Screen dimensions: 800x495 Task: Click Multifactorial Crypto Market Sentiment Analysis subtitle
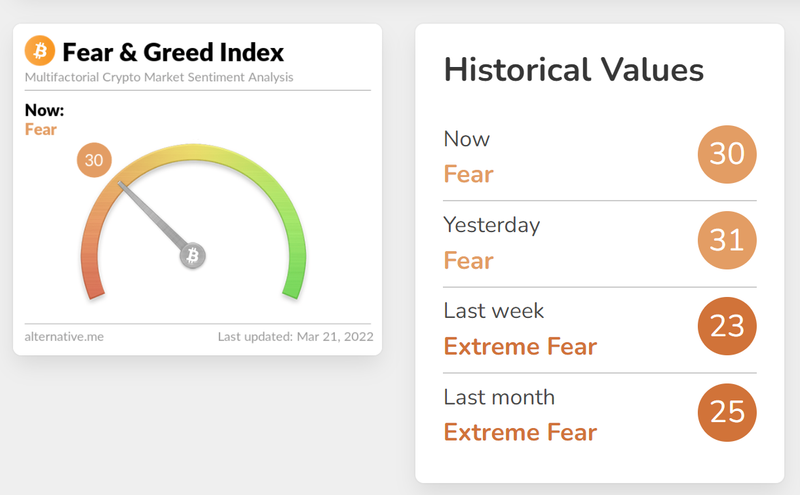click(159, 78)
